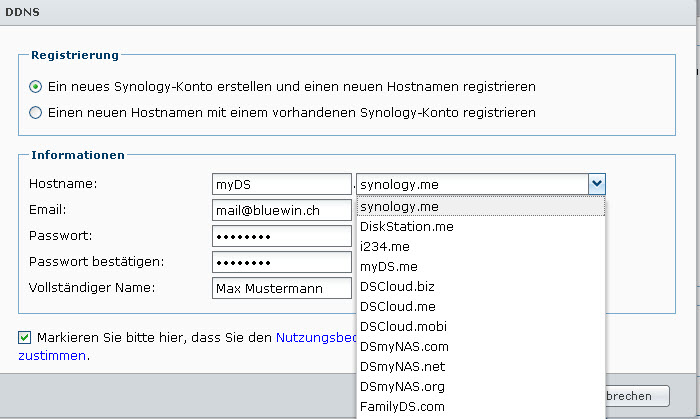Open the Nutzungsbedingungen terms link
This screenshot has width=700, height=419.
(317, 338)
